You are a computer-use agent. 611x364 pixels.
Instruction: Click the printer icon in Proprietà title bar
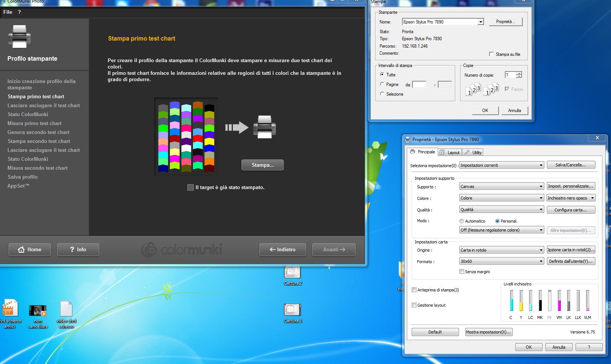[408, 140]
